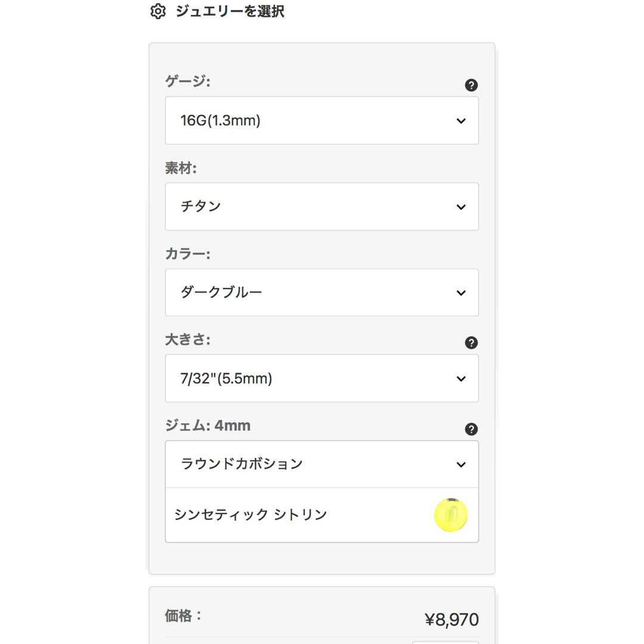Open the help icon for ゲージ
The image size is (644, 644).
click(x=471, y=85)
